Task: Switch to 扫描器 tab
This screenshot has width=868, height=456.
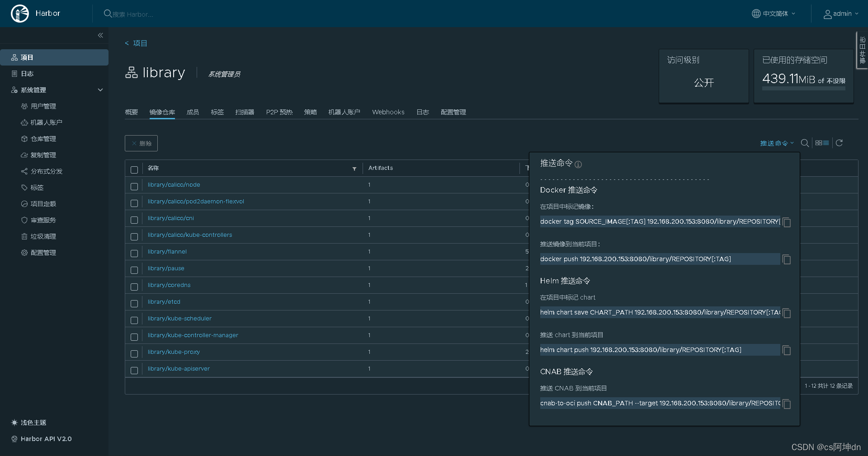Action: [x=245, y=112]
